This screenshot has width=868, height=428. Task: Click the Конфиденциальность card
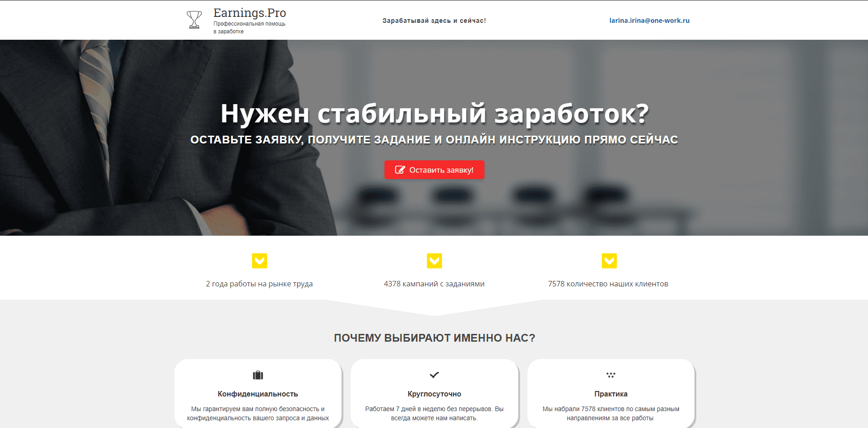[x=258, y=393]
